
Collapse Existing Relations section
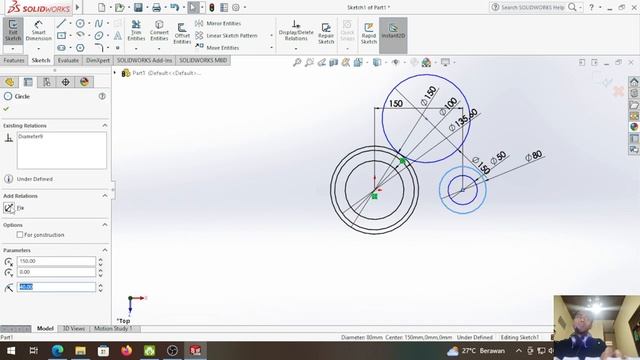point(105,125)
